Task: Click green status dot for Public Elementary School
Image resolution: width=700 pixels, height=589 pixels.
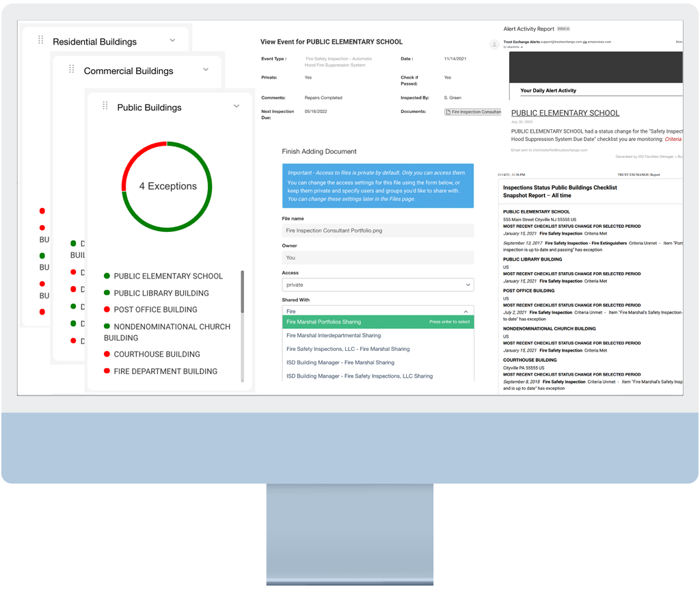Action: (x=107, y=276)
